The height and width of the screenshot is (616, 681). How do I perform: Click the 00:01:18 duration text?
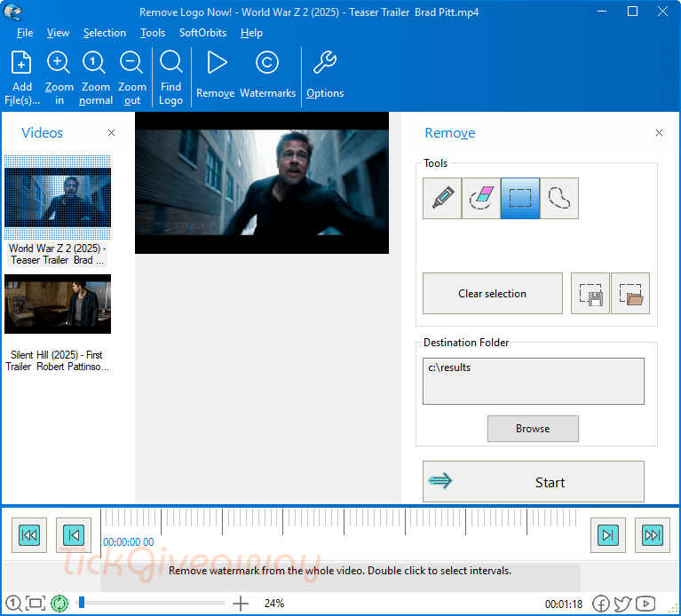[564, 604]
